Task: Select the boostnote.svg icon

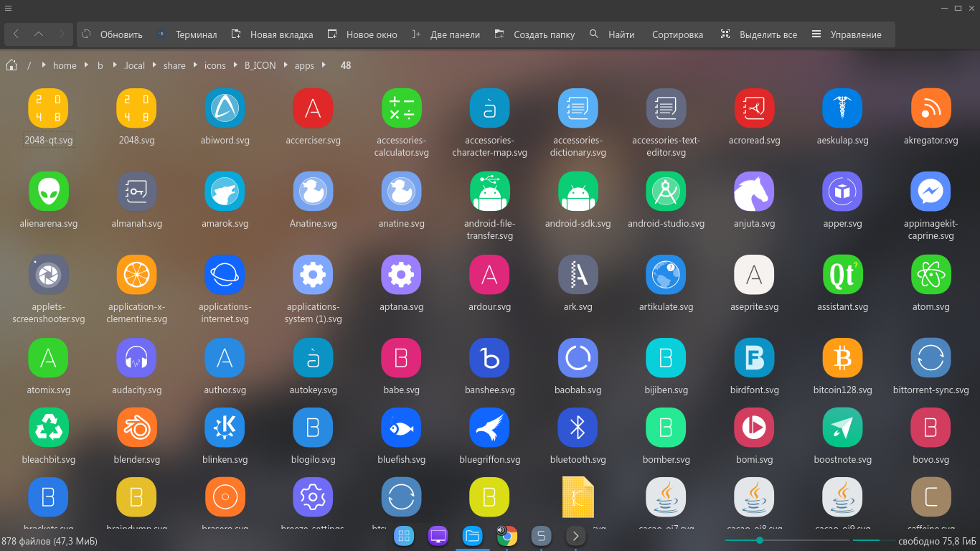Action: click(842, 428)
